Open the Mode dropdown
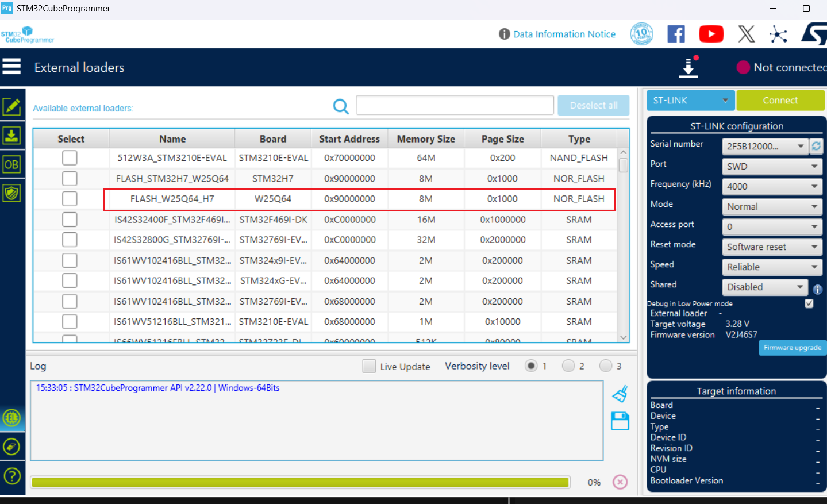 (772, 207)
